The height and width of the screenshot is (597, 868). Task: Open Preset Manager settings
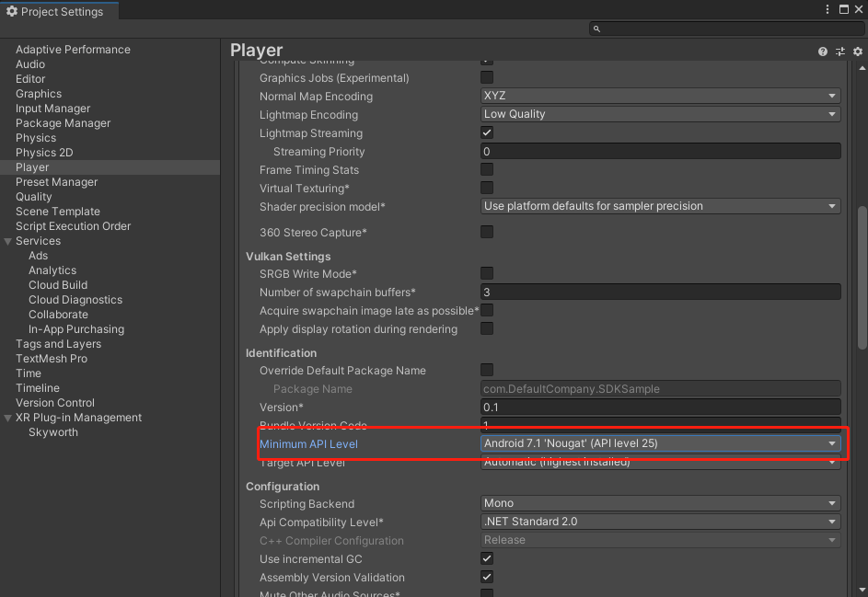pyautogui.click(x=56, y=182)
